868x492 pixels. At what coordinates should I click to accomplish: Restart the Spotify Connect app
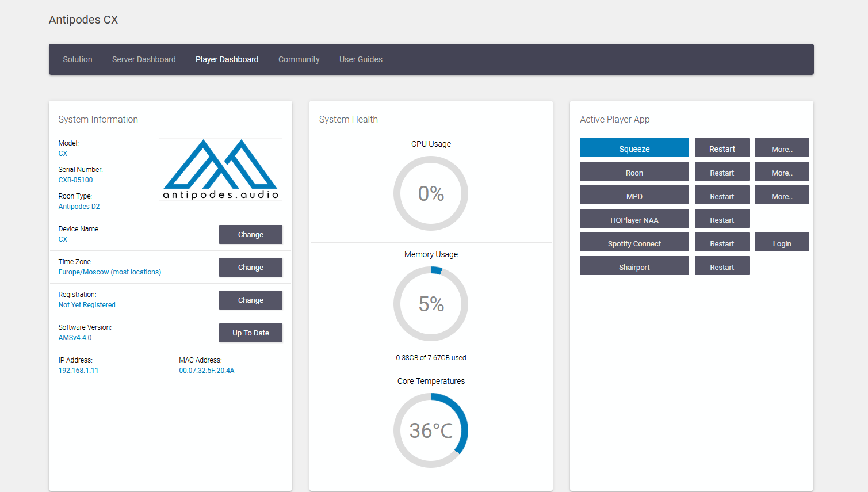pos(722,242)
